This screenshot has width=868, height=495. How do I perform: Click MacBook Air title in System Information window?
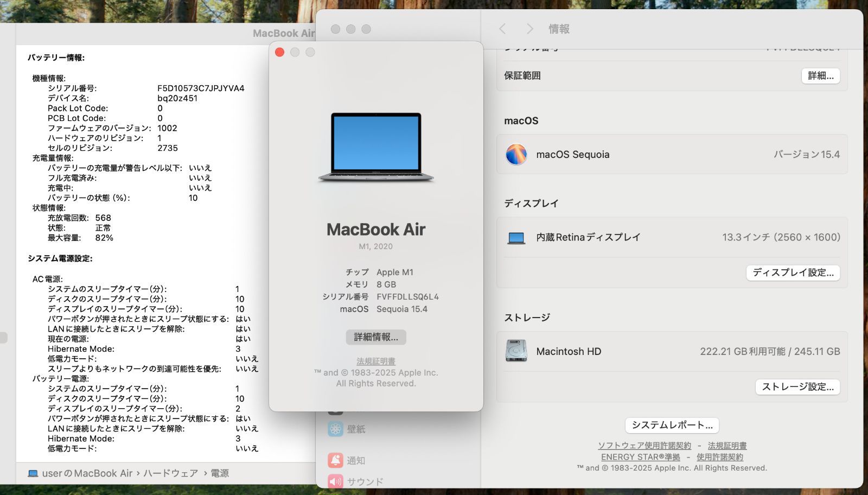[284, 33]
